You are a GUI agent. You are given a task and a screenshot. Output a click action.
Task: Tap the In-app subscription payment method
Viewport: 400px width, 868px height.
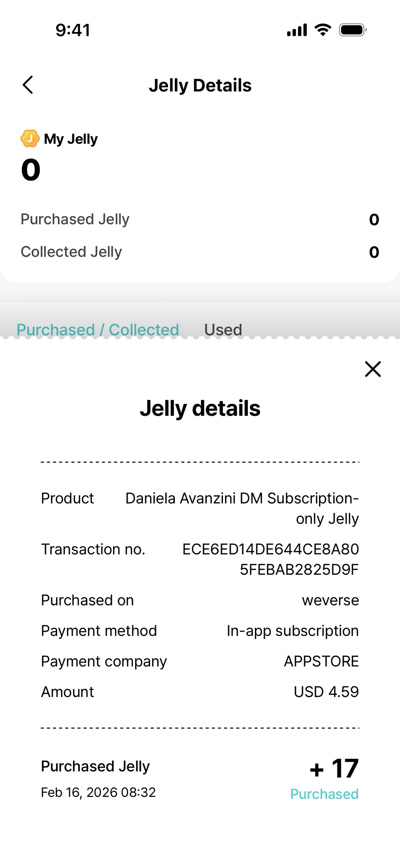[292, 631]
